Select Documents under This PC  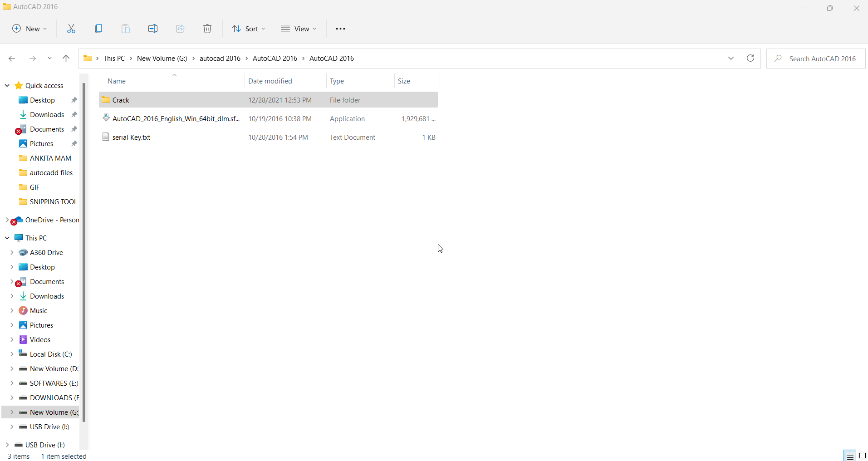pos(47,281)
